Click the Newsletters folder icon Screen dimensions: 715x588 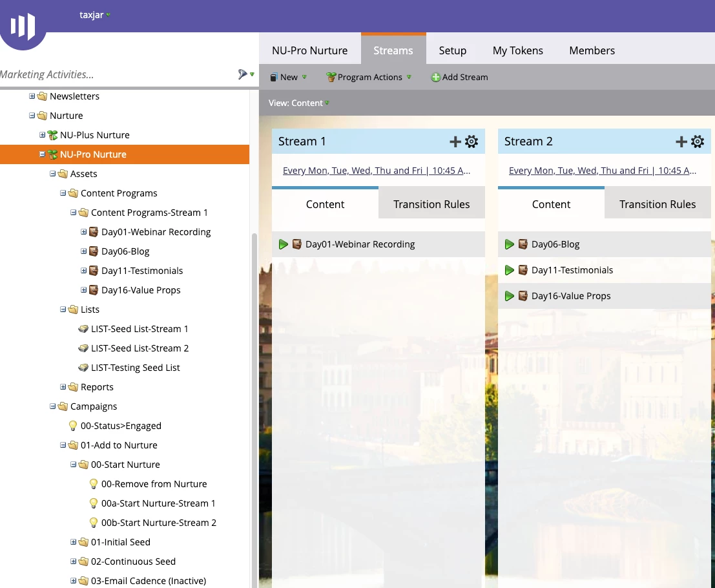click(43, 97)
